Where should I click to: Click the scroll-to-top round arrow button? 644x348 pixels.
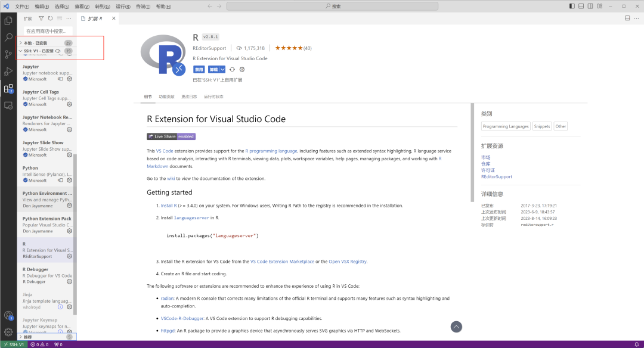(x=456, y=327)
